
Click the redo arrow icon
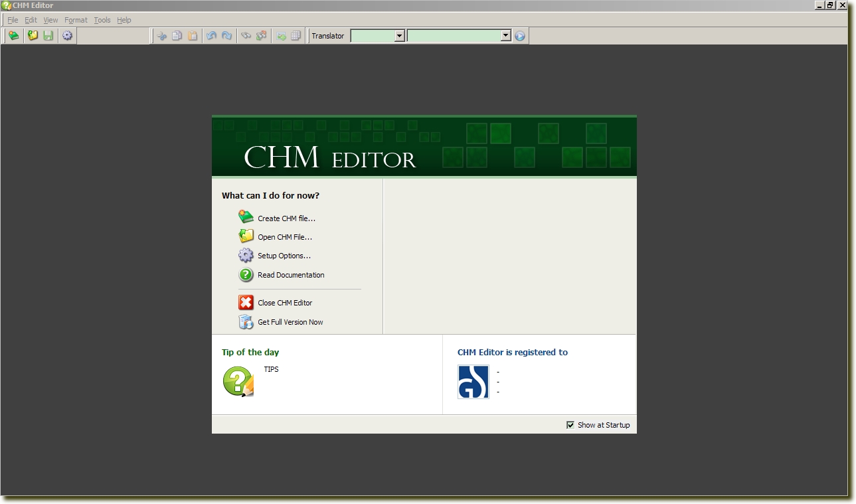click(x=227, y=36)
